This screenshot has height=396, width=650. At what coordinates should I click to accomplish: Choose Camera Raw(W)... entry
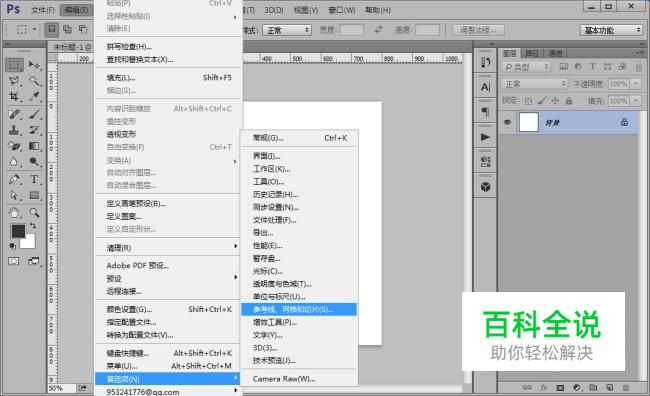click(x=299, y=379)
